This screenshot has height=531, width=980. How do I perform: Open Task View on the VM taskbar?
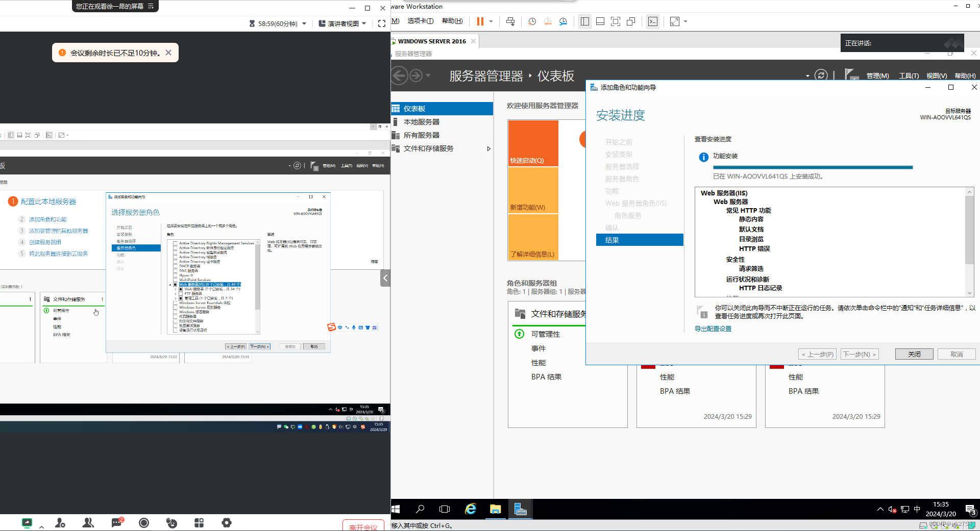(445, 509)
